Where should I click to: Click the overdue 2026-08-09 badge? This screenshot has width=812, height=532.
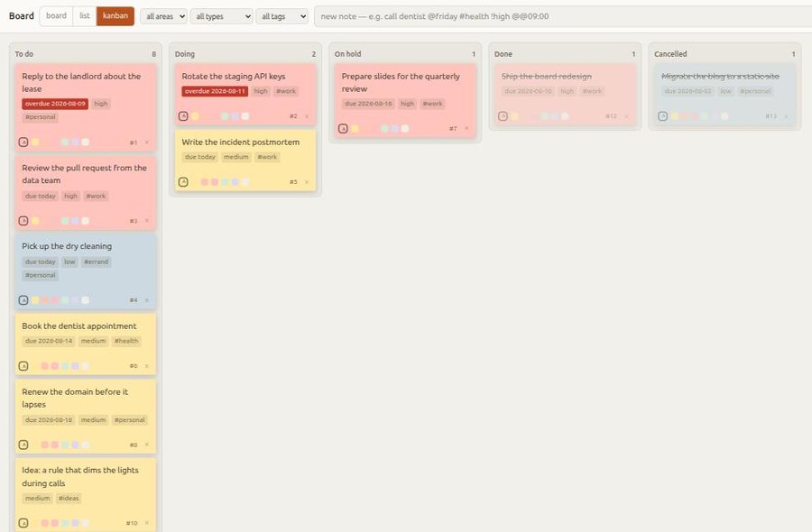[x=55, y=104]
